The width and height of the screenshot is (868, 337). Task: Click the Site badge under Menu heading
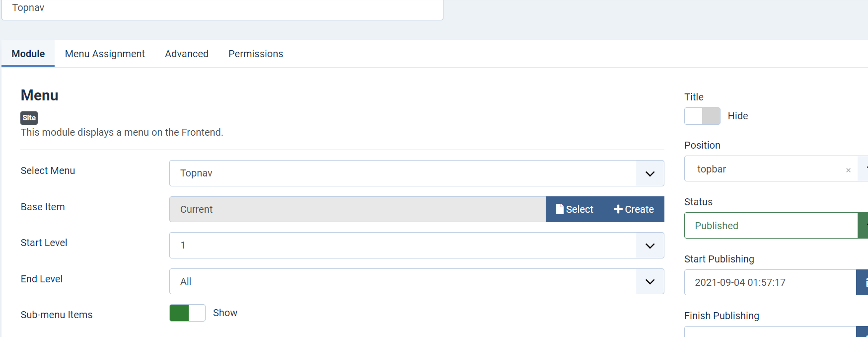tap(29, 118)
